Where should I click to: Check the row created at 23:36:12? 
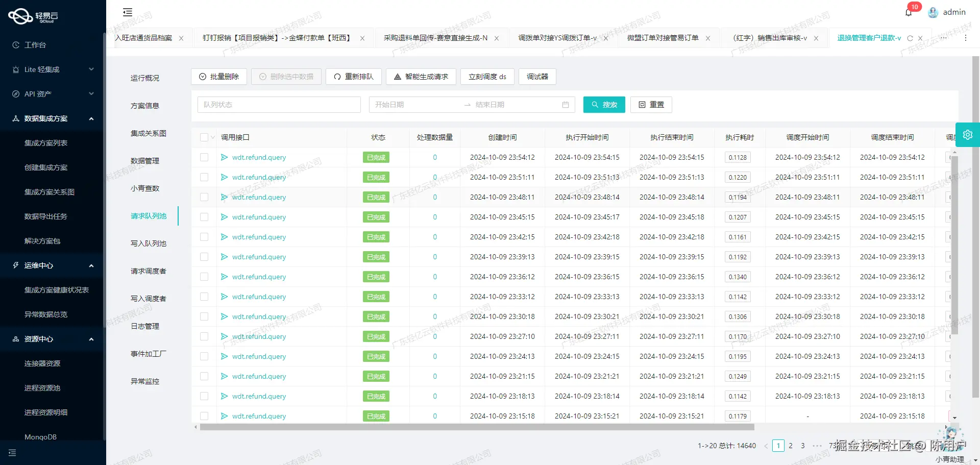coord(204,277)
